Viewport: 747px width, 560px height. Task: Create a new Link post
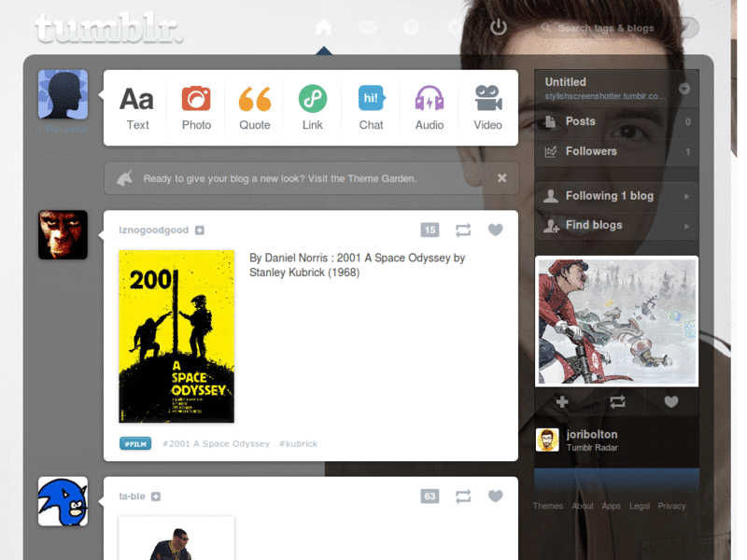click(x=313, y=108)
